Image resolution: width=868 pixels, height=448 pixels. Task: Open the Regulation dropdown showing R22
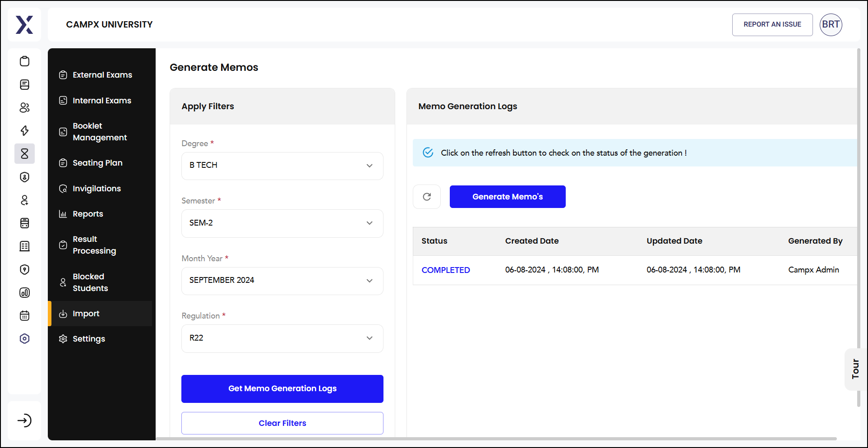click(x=282, y=338)
